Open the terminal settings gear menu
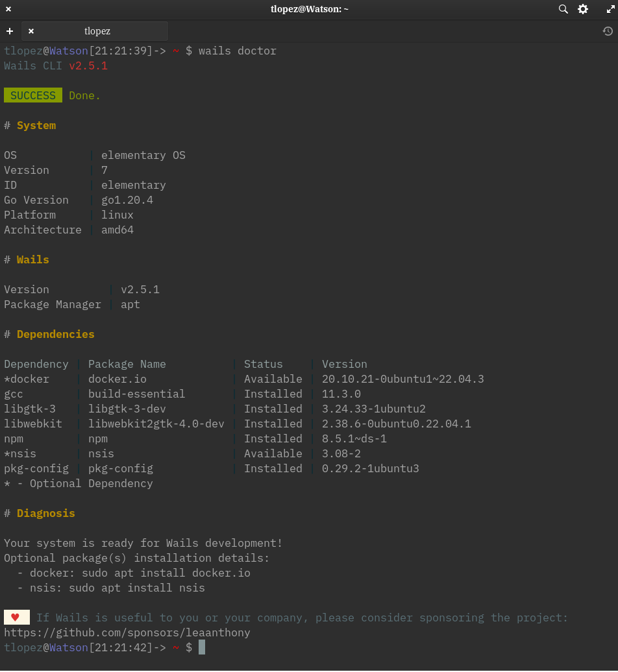 pyautogui.click(x=583, y=9)
